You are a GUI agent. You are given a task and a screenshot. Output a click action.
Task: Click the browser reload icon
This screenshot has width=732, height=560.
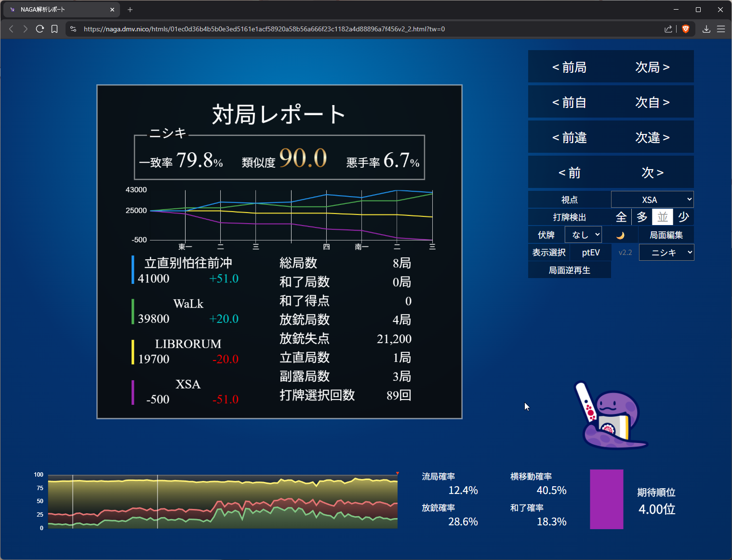click(x=40, y=29)
